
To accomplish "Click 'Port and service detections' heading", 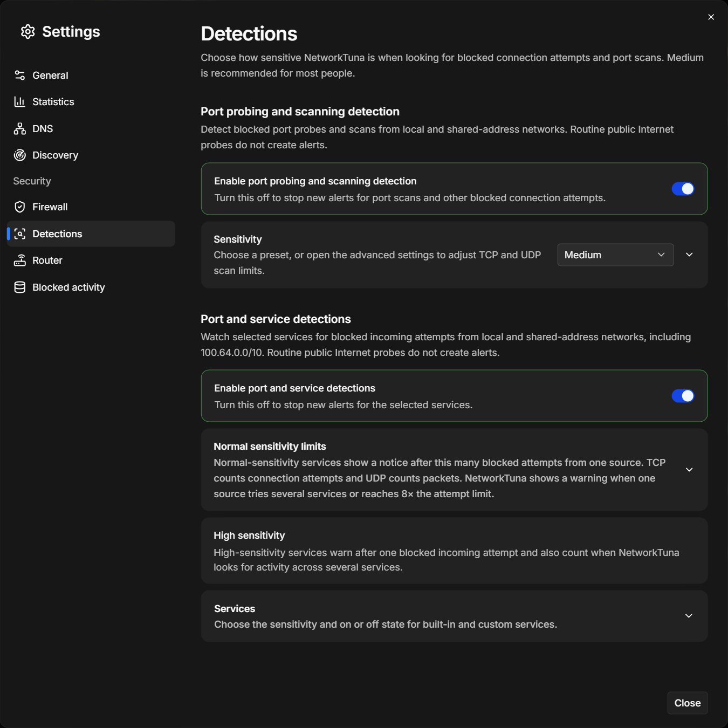I will pyautogui.click(x=276, y=319).
